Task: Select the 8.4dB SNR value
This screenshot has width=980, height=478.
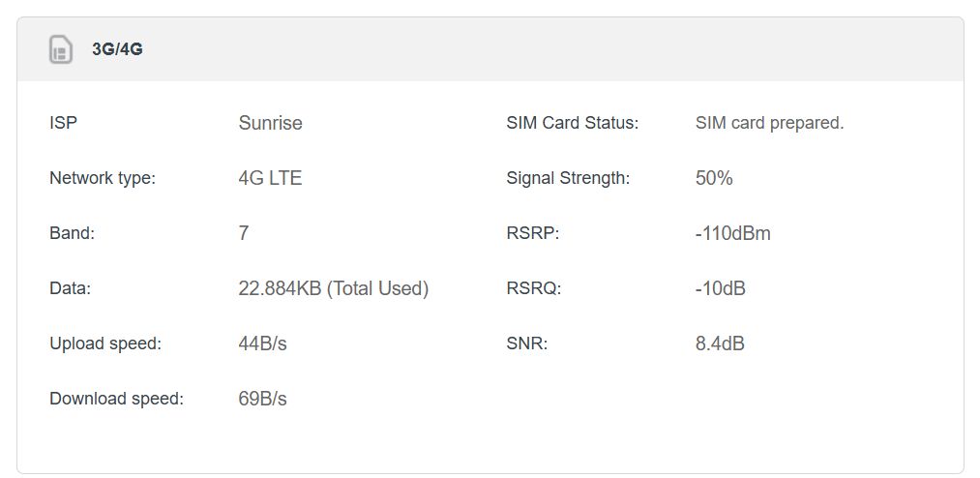Action: pyautogui.click(x=720, y=344)
